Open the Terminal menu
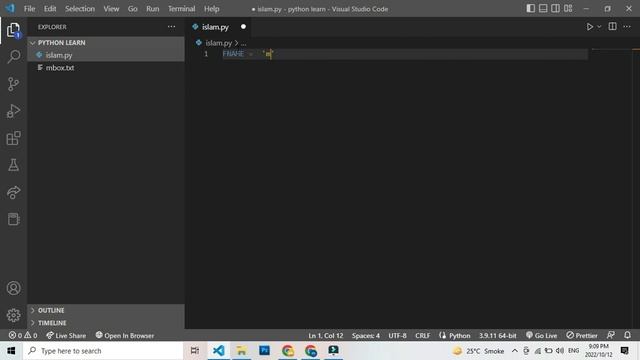The height and width of the screenshot is (360, 640). [182, 9]
